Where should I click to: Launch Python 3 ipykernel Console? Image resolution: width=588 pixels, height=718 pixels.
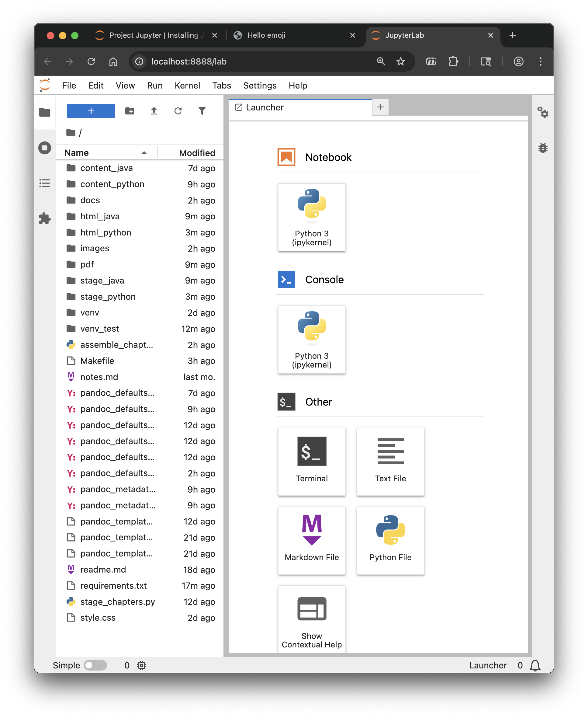(x=312, y=340)
